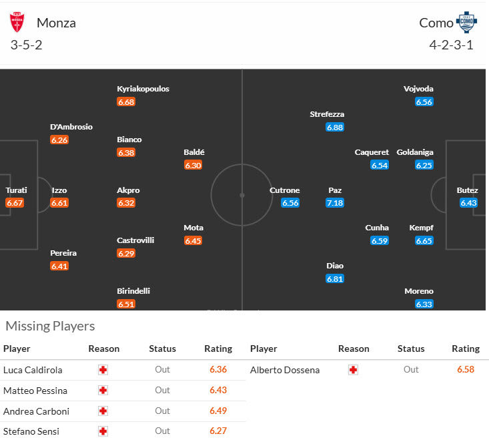Viewport: 489px width, 448px height.
Task: Select goalkeeper Turati on the pitch
Action: click(x=16, y=190)
